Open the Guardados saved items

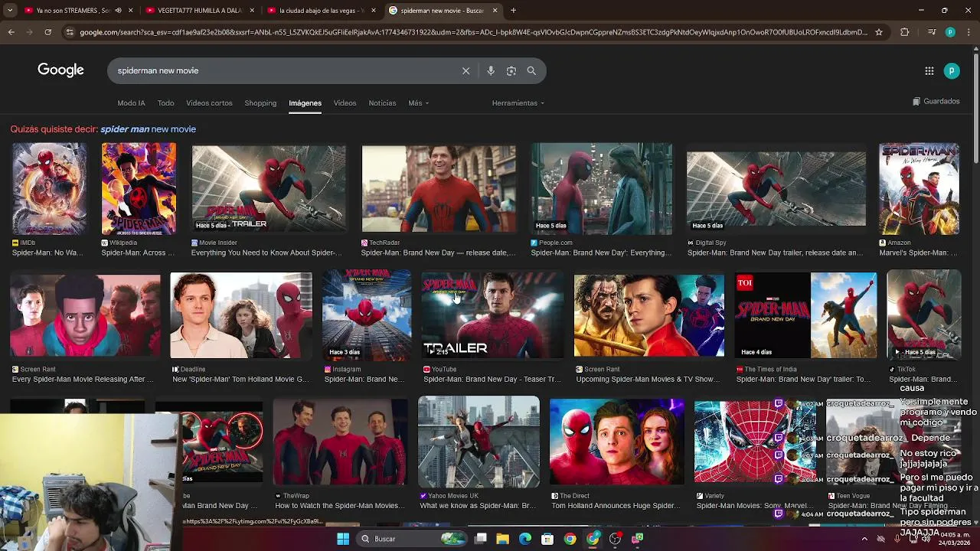click(x=936, y=101)
